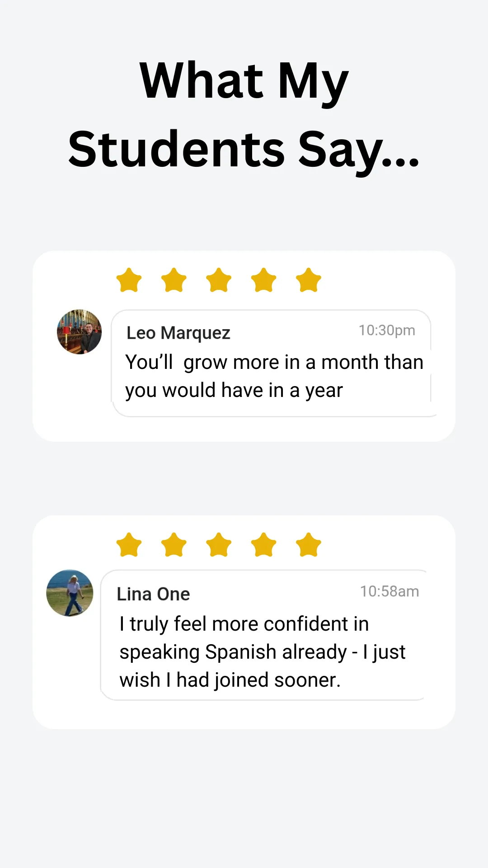The image size is (488, 868).
Task: Click the 10:58am timestamp
Action: tap(389, 591)
